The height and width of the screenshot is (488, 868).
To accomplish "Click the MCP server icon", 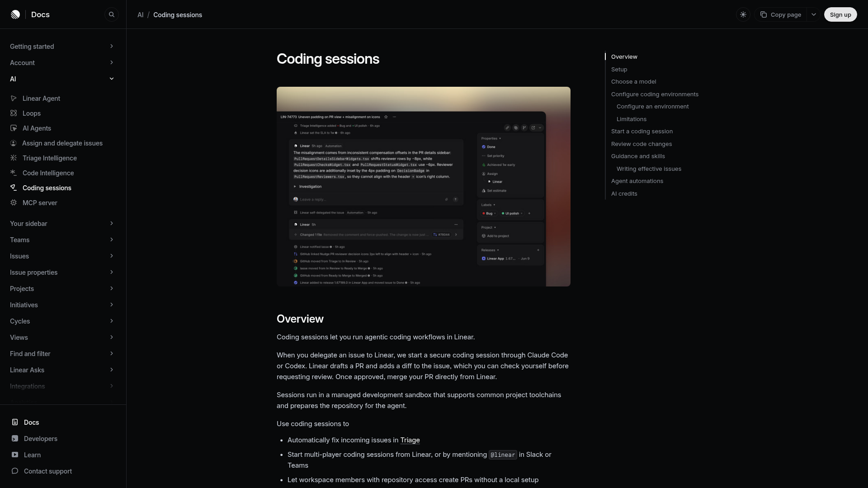I will click(x=14, y=202).
